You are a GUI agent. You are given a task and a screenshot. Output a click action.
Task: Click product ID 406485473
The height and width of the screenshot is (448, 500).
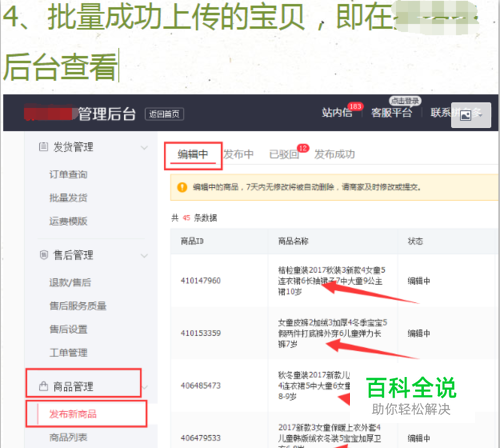pos(201,386)
